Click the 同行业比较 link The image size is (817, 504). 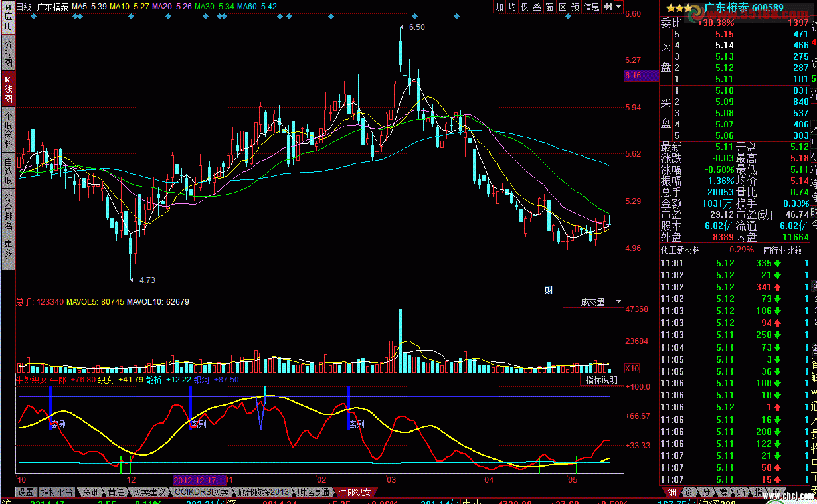782,250
